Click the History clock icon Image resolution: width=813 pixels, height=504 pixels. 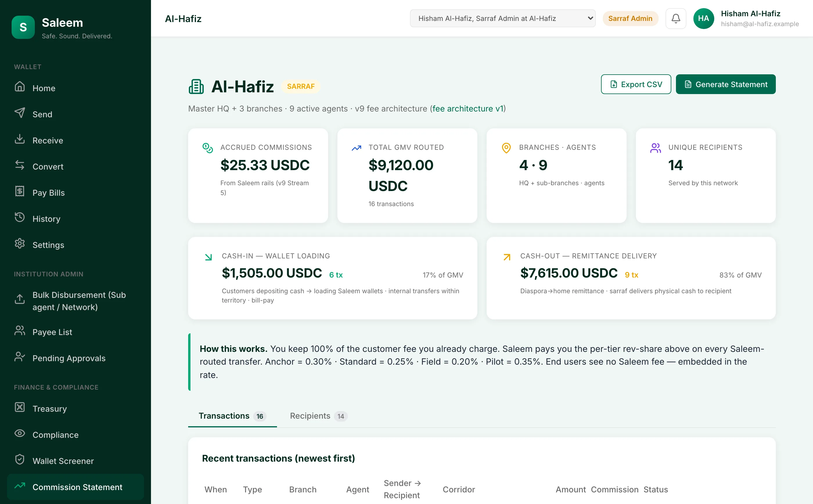(x=20, y=217)
